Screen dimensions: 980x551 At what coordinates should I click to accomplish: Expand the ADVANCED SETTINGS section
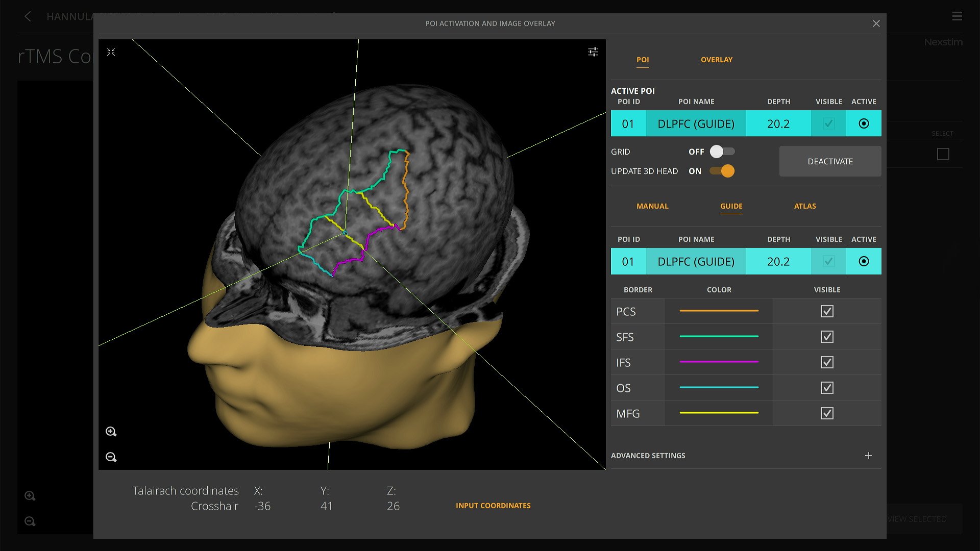tap(869, 455)
